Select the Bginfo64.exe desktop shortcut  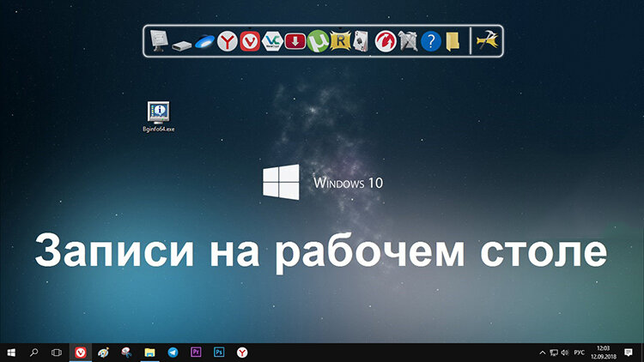159,117
